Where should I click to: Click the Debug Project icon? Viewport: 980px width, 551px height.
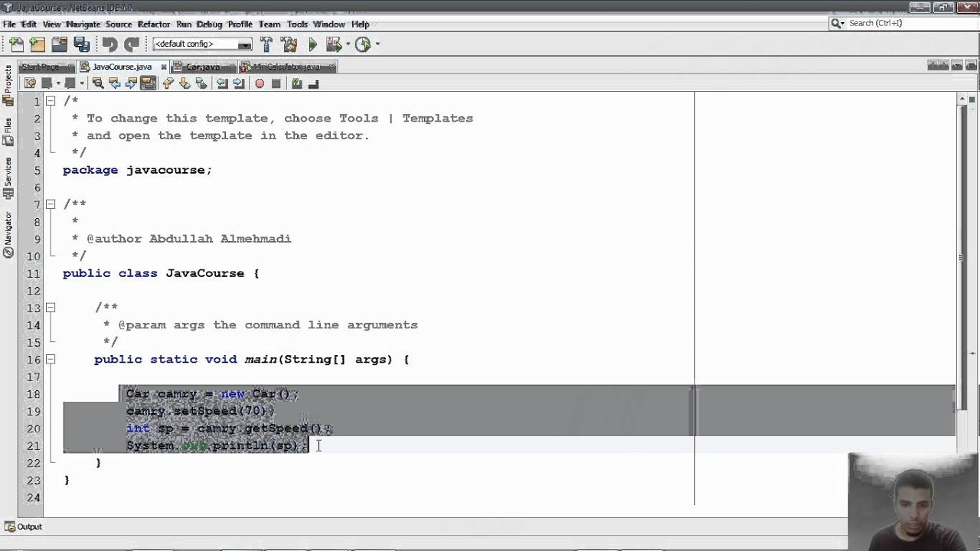335,44
